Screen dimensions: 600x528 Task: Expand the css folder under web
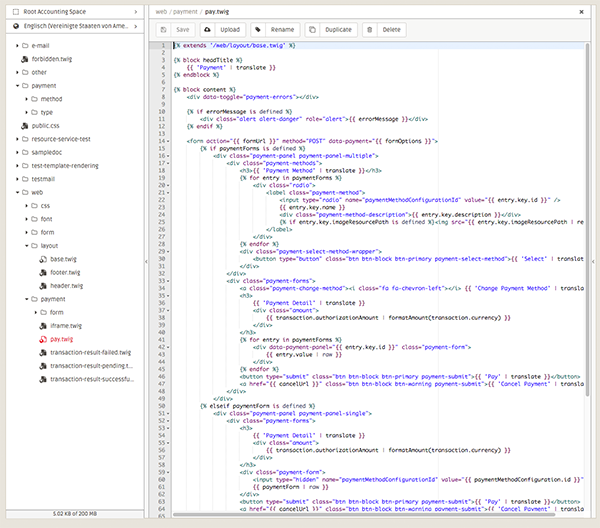(25, 205)
